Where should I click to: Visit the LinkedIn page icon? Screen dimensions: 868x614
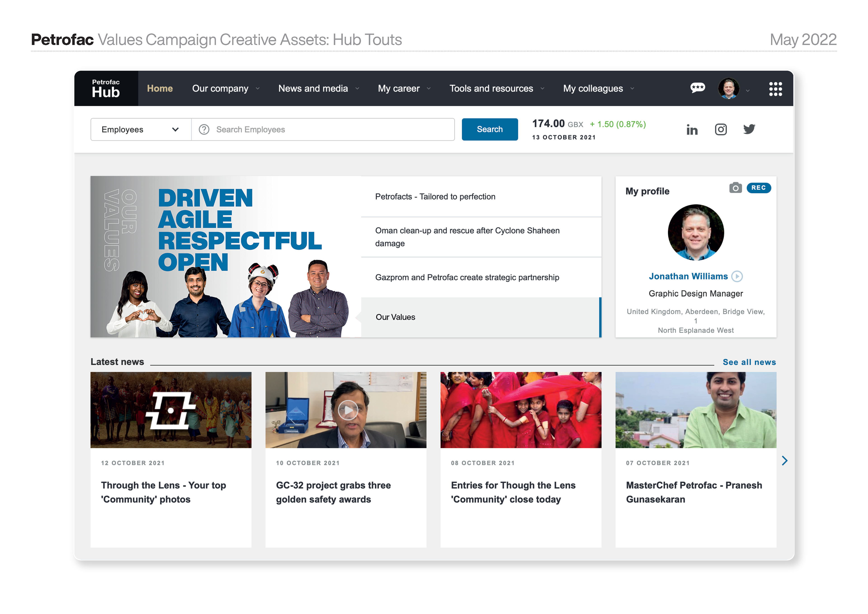point(692,130)
